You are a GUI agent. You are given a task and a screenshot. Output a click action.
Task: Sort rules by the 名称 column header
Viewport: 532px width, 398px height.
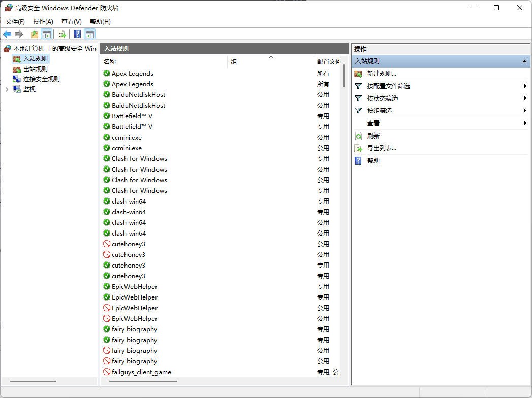(x=164, y=62)
